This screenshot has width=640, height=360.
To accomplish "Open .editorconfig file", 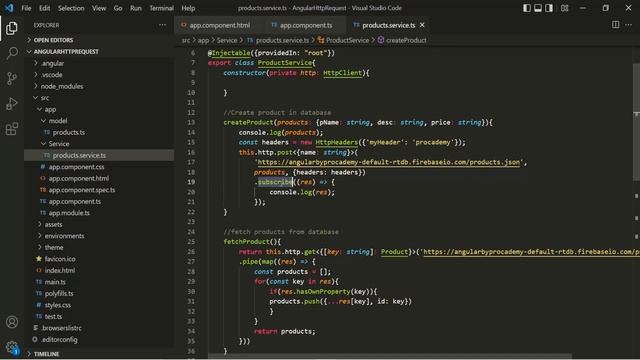I will tap(99, 339).
